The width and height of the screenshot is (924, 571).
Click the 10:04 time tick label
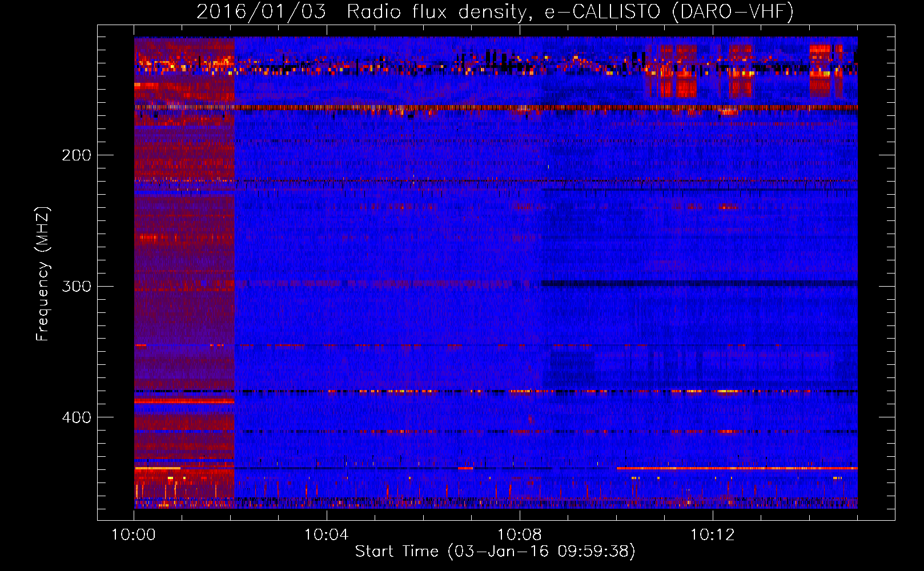(326, 534)
